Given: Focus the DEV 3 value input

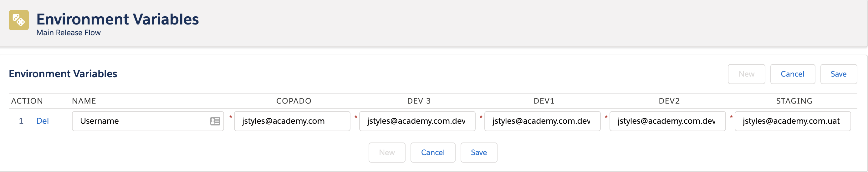Looking at the screenshot, I should click(x=417, y=121).
